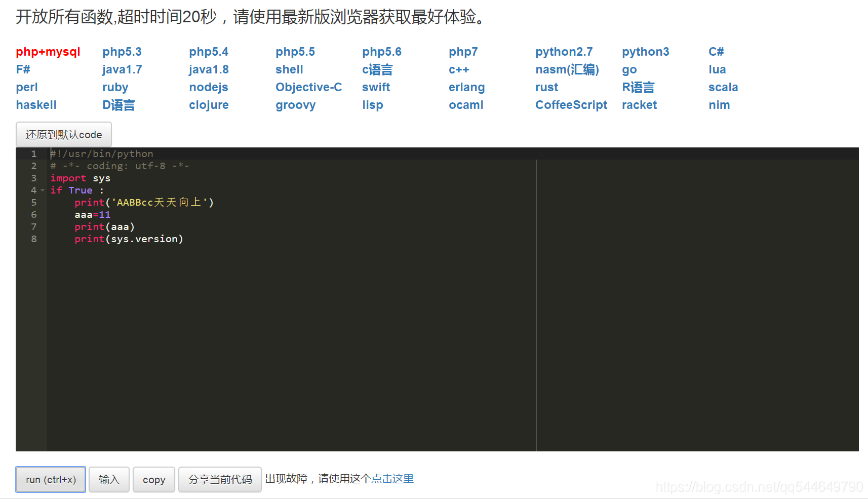Click the 还原到默认code button

64,135
